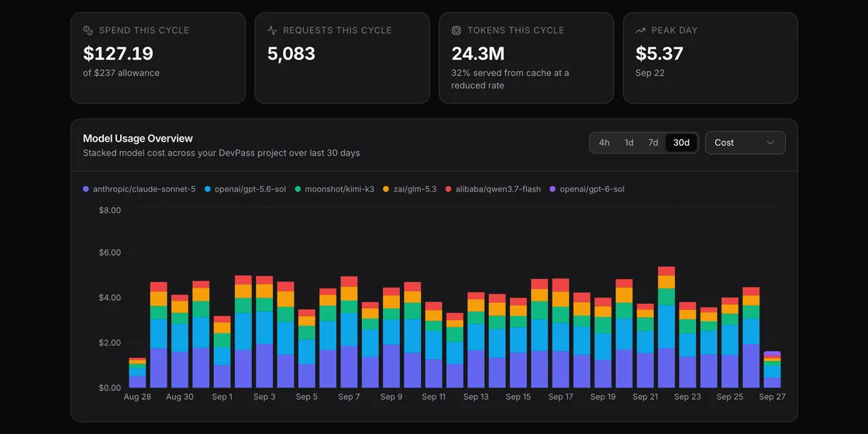This screenshot has height=434, width=868.
Task: Click the Sep 15 x-axis label
Action: click(x=518, y=397)
